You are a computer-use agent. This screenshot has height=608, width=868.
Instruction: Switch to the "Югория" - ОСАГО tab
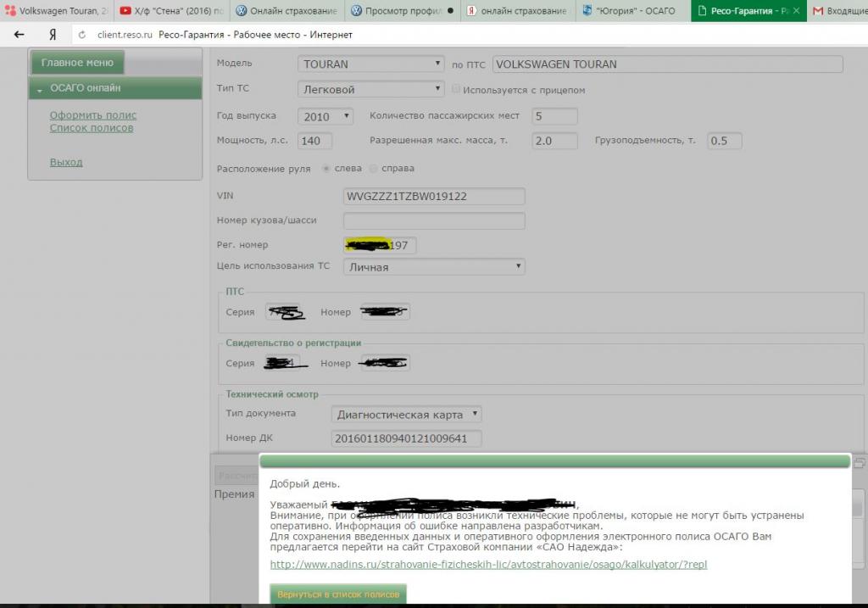tap(633, 10)
